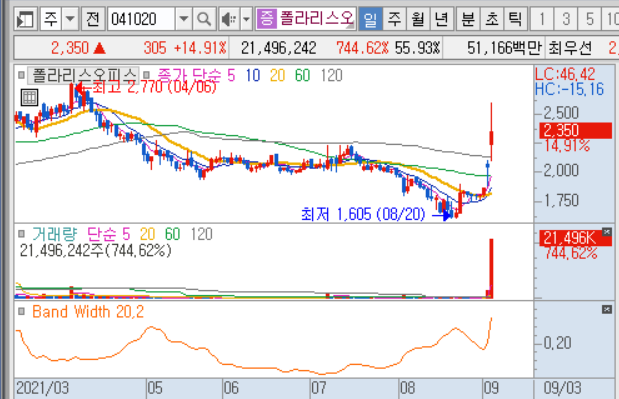Click the 21,496,242 volume in info bar

point(279,48)
